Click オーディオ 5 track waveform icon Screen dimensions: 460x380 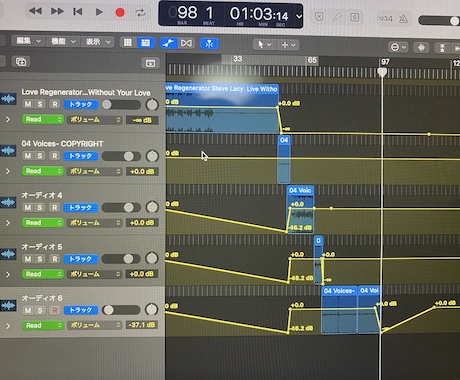(x=8, y=254)
